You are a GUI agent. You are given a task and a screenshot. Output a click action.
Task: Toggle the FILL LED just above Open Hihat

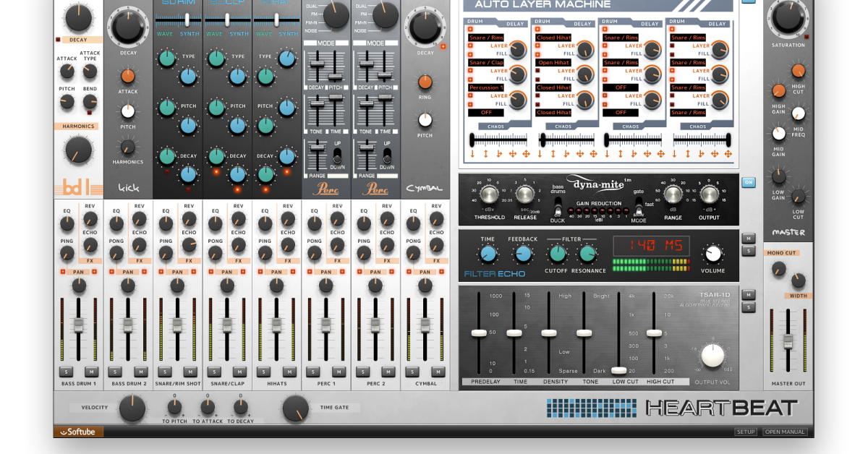[x=538, y=53]
